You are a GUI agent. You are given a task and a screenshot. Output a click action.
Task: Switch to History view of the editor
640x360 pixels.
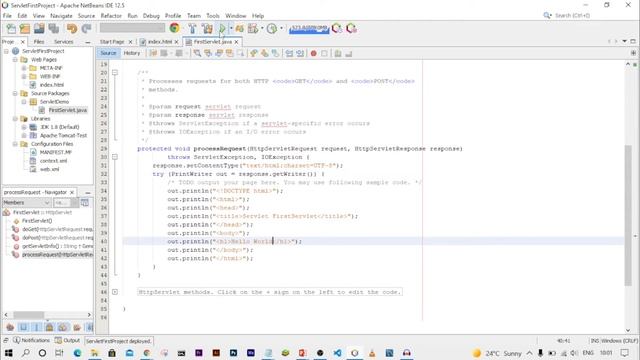[131, 53]
